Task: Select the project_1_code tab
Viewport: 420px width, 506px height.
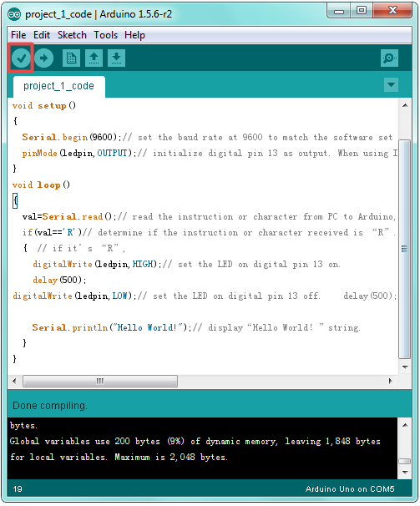Action: tap(58, 86)
